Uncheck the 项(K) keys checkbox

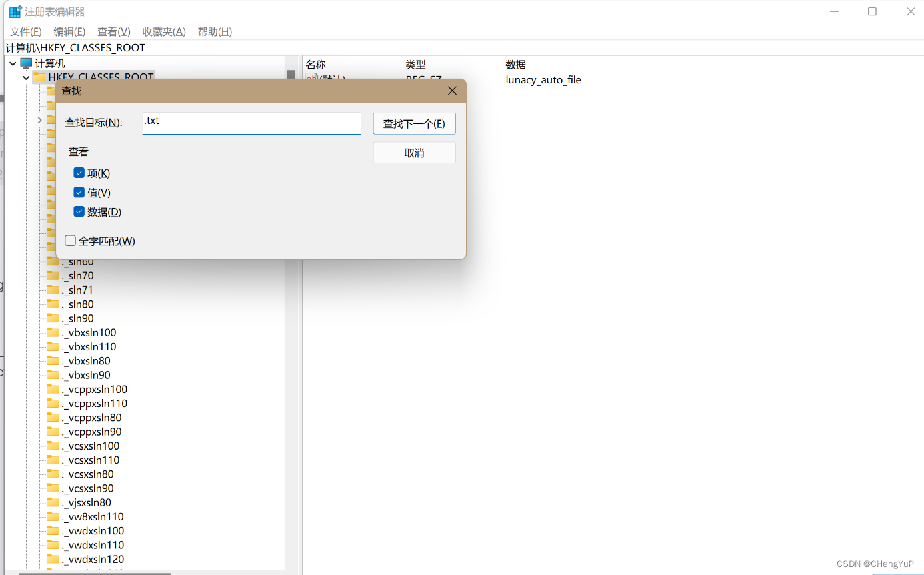[x=79, y=173]
